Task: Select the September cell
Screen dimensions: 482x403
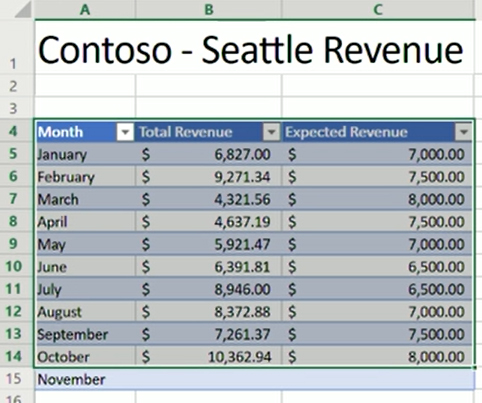Action: pos(85,334)
